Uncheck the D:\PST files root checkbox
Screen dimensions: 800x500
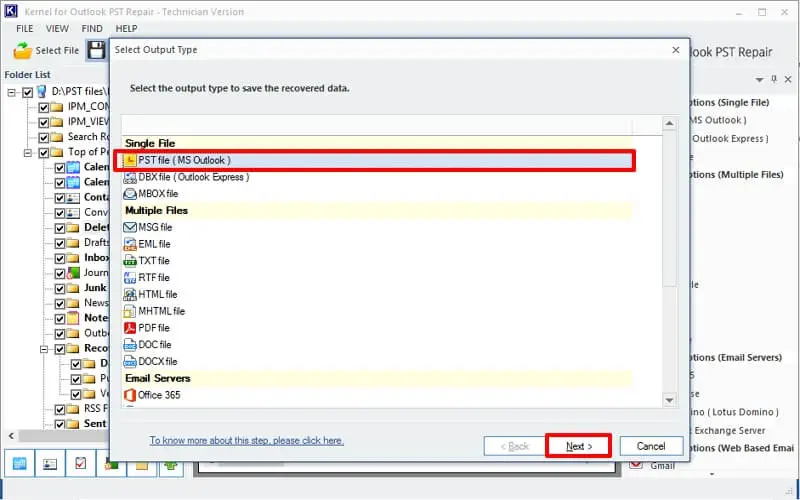click(x=28, y=92)
